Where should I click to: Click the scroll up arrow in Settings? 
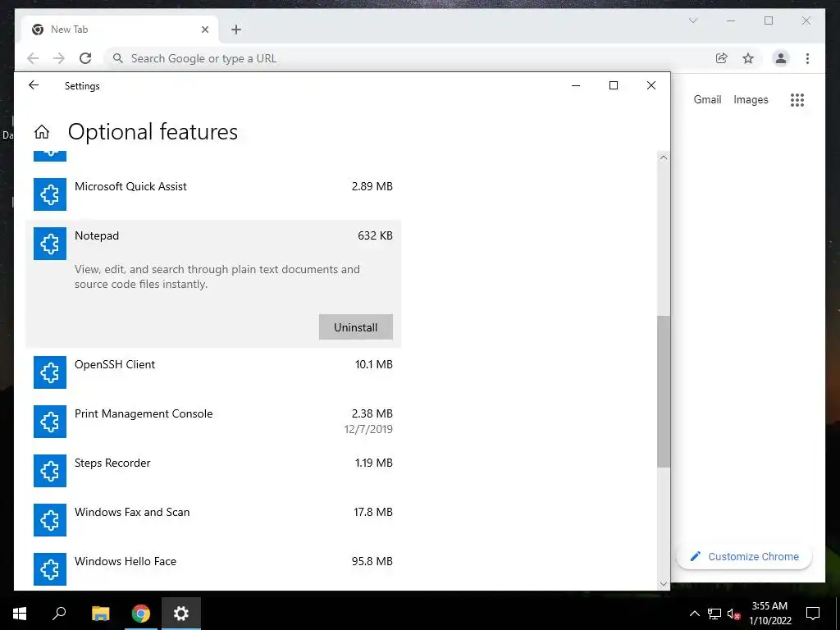[664, 157]
